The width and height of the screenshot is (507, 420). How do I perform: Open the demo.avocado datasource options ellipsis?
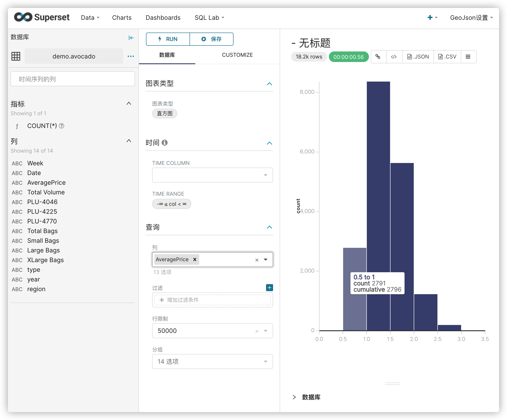tap(131, 56)
